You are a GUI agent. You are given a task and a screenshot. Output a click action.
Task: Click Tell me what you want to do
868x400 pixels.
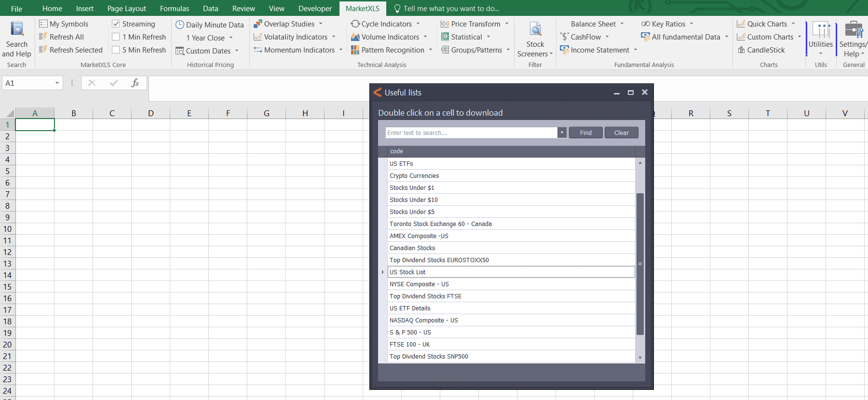click(447, 8)
